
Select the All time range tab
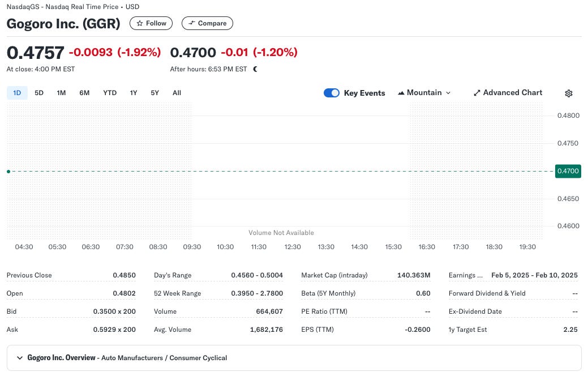177,93
